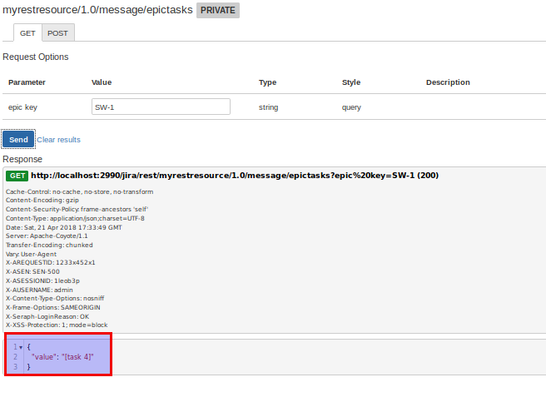The width and height of the screenshot is (546, 402).
Task: Click the Transfer-Encoding: chunked line
Action: pyautogui.click(x=49, y=245)
